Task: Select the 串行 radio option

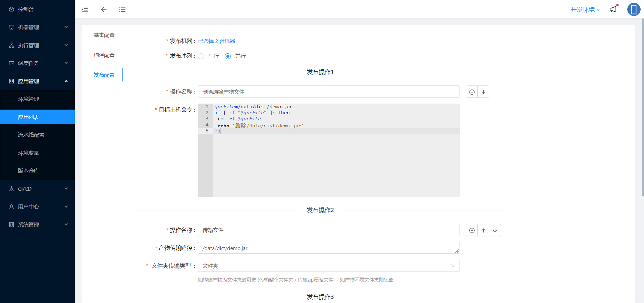Action: click(x=201, y=56)
